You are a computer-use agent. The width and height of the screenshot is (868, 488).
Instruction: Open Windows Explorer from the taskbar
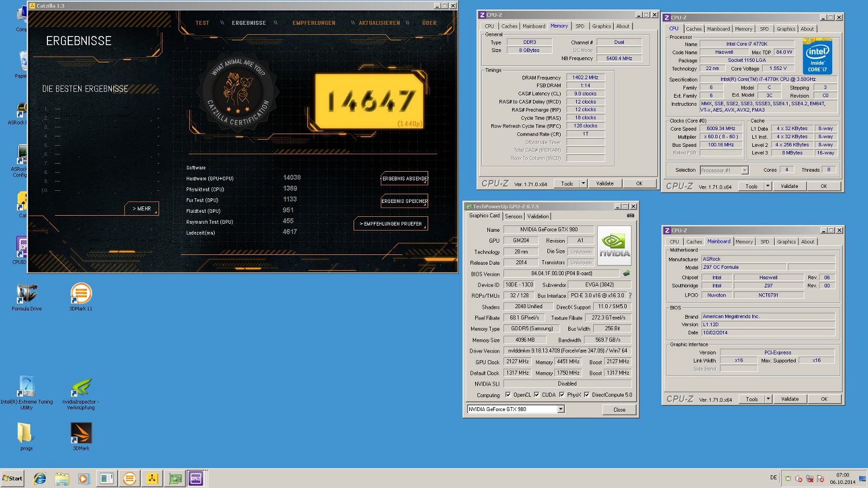click(x=62, y=479)
